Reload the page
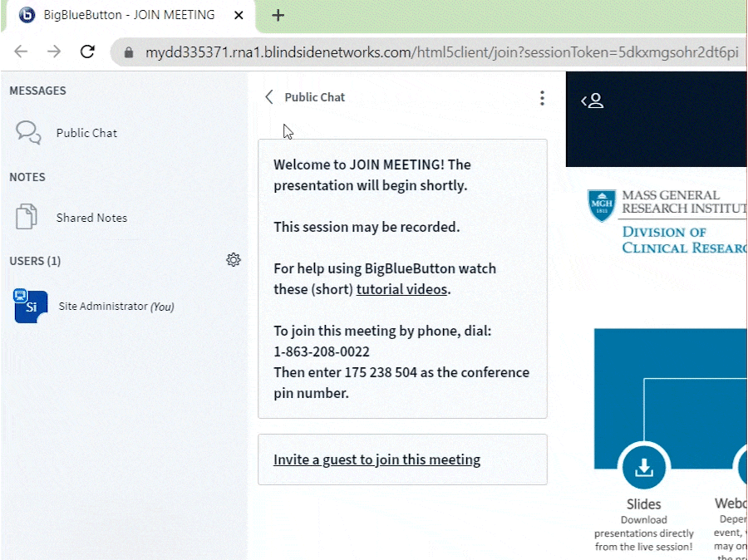Screen dimensions: 748x560 (87, 52)
